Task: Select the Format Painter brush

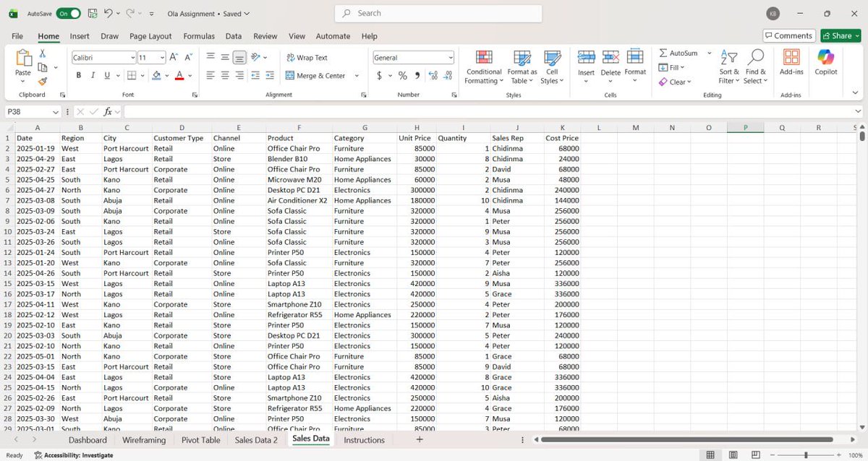Action: pyautogui.click(x=43, y=82)
